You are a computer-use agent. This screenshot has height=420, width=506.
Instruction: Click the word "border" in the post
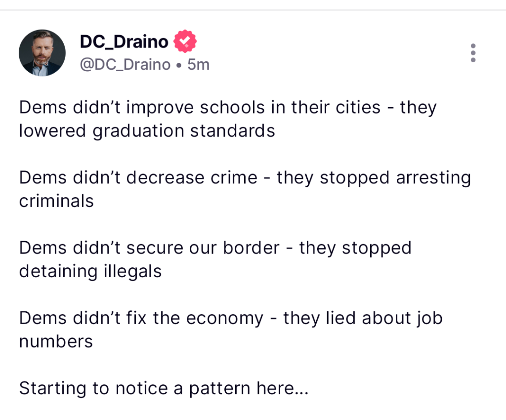[x=251, y=248]
